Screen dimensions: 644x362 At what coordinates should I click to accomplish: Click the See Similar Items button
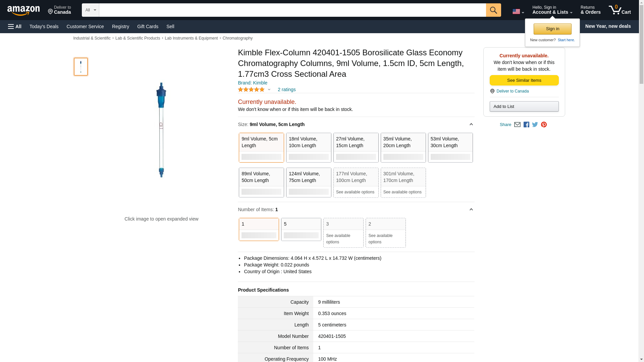(524, 80)
